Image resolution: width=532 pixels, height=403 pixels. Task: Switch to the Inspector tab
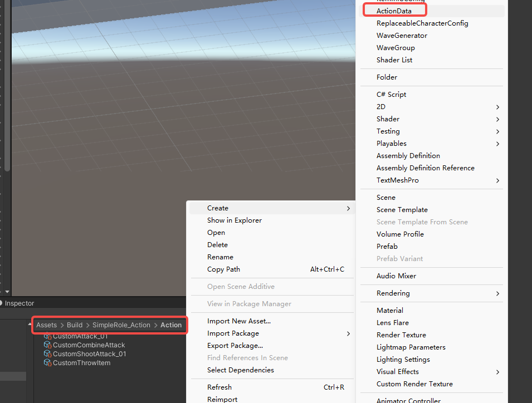[x=19, y=303]
